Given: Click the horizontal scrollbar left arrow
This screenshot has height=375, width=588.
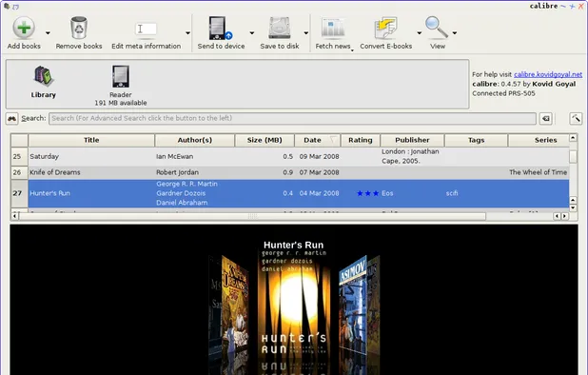Looking at the screenshot, I should click(x=14, y=216).
